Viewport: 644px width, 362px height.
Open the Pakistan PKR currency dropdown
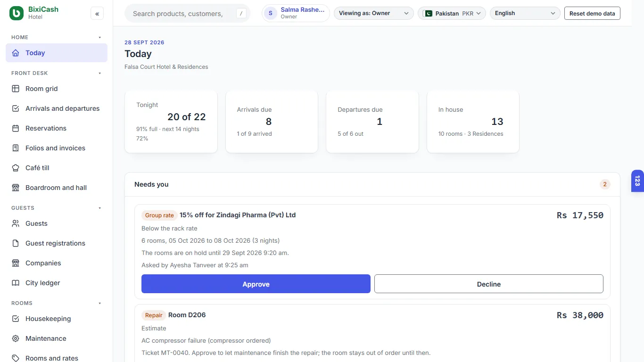pyautogui.click(x=452, y=13)
